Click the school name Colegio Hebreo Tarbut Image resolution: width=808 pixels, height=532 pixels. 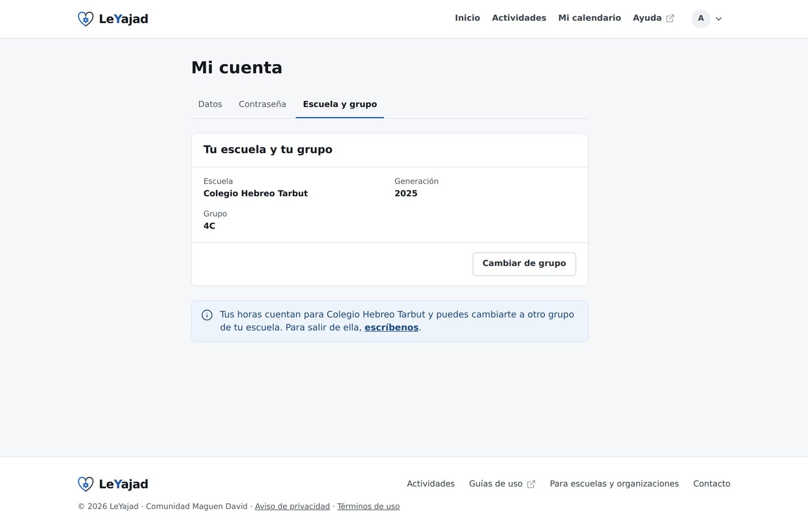[x=256, y=193]
